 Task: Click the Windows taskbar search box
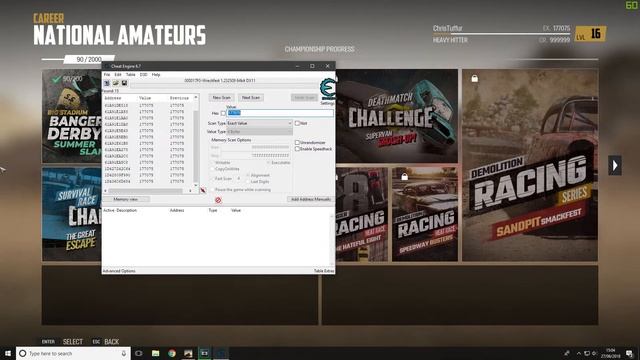(x=73, y=353)
